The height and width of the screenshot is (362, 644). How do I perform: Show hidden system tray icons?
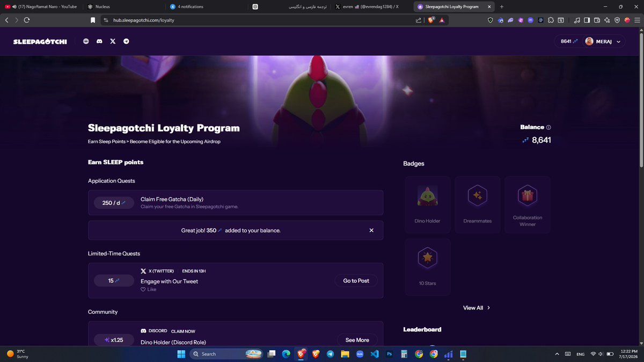tap(557, 354)
